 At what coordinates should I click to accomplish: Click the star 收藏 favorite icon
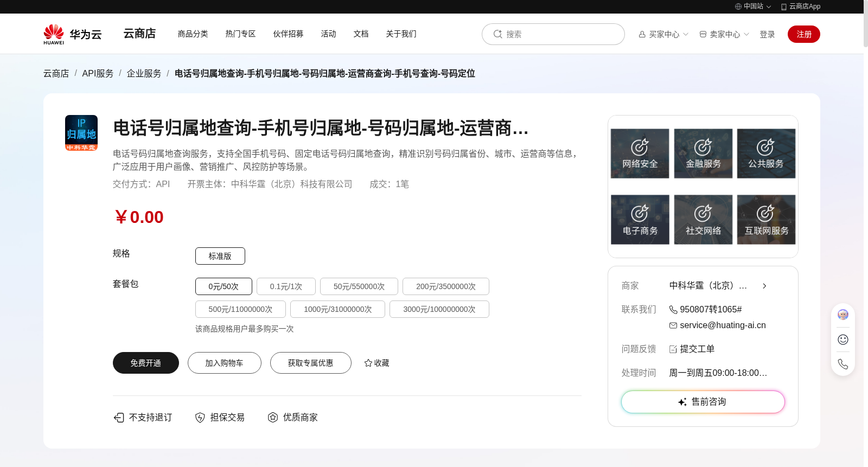point(368,363)
